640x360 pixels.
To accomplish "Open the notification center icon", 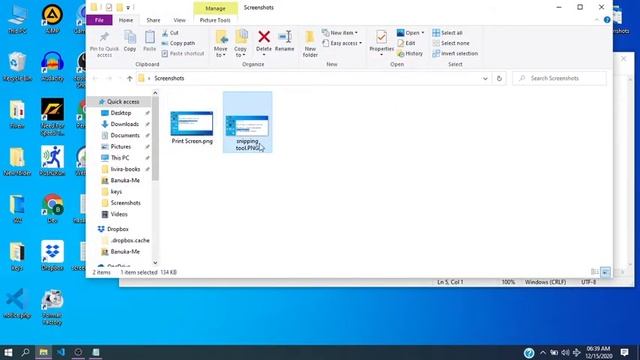I will click(x=624, y=352).
